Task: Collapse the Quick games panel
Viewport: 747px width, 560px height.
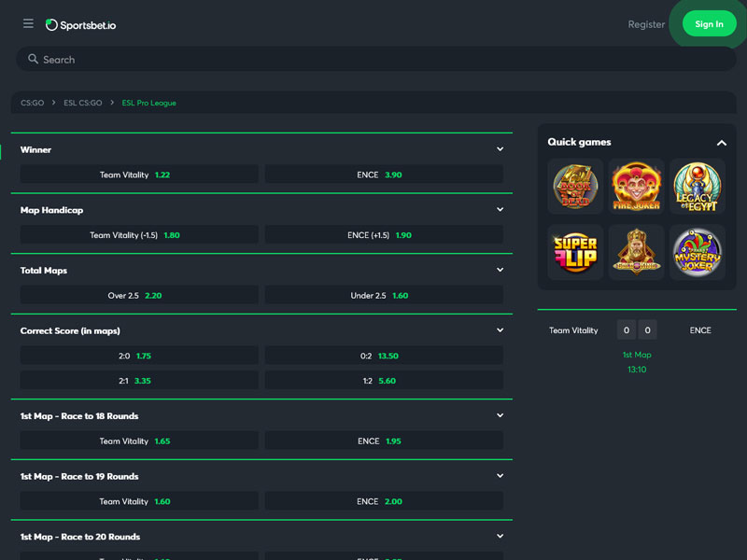Action: point(721,143)
